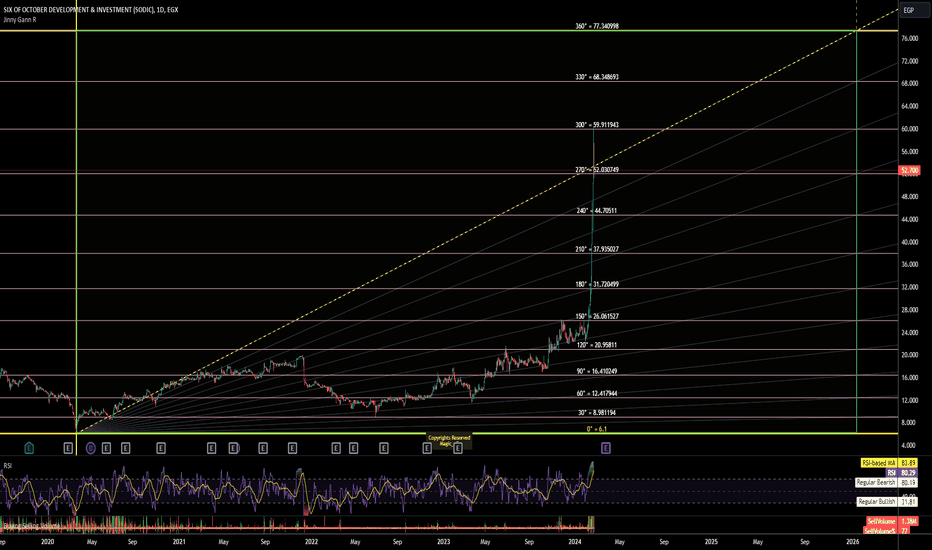Select the 0° = 6.1 Gann label
Screen dimensions: 932x550
click(x=596, y=429)
